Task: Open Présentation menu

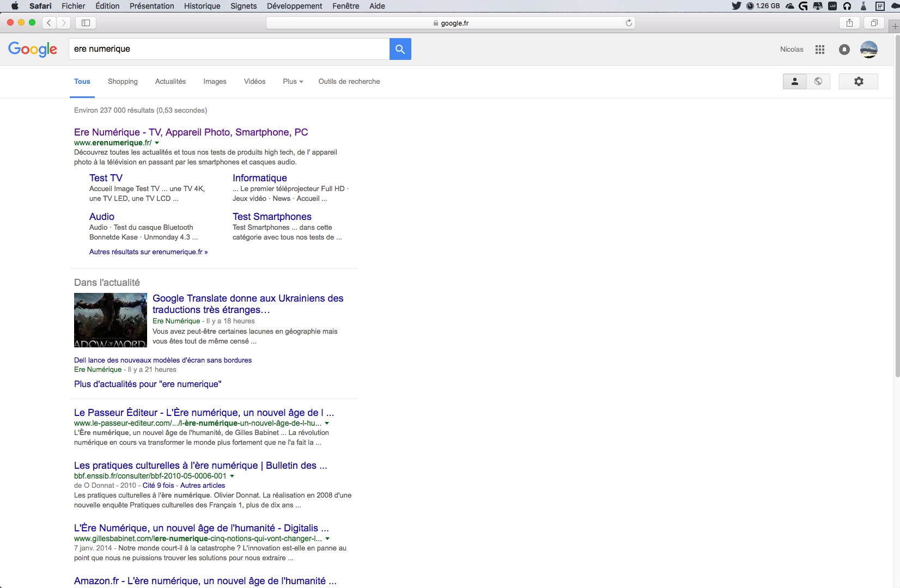Action: coord(152,6)
